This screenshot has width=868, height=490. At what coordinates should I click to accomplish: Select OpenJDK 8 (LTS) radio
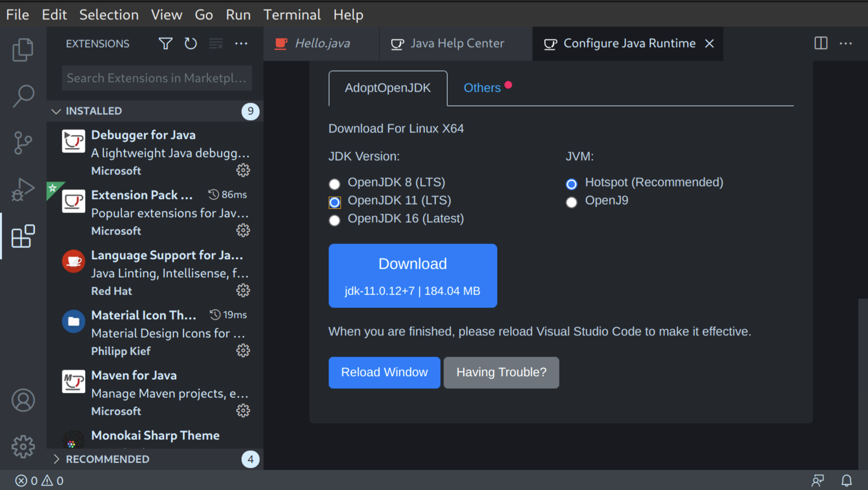tap(334, 184)
